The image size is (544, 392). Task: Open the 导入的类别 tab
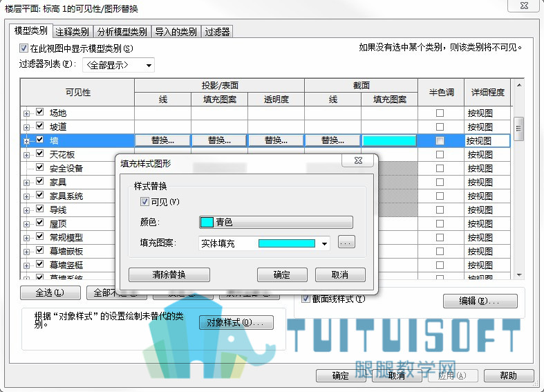pos(176,32)
